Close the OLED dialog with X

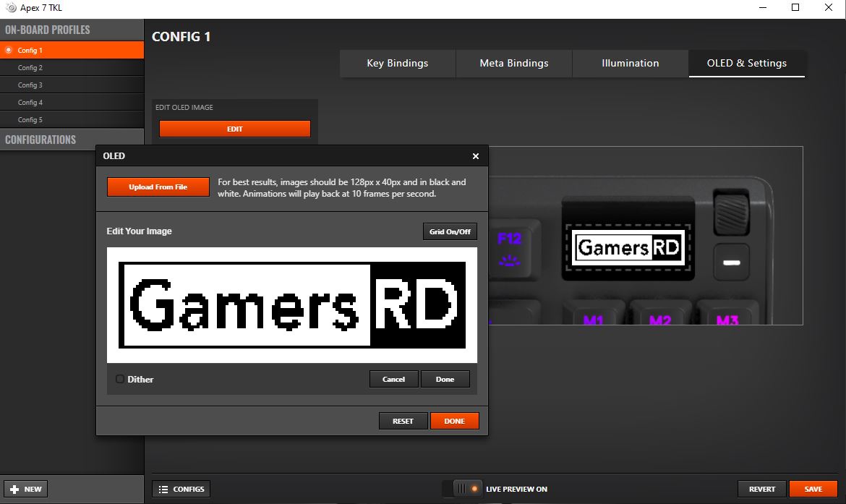point(475,156)
